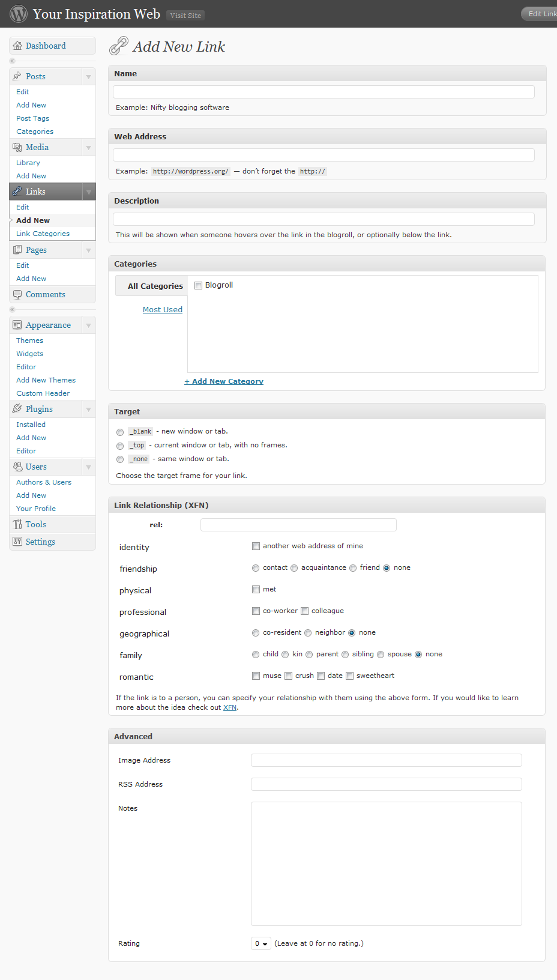Open the Rating dropdown
The width and height of the screenshot is (557, 980).
point(261,943)
